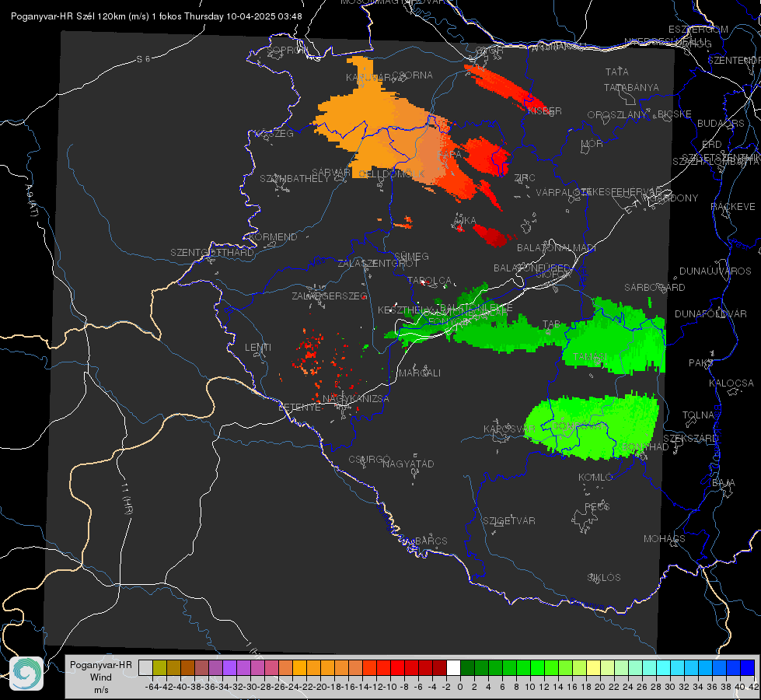The width and height of the screenshot is (761, 700).
Task: Click the 11 (HR) road label
Action: click(x=126, y=499)
